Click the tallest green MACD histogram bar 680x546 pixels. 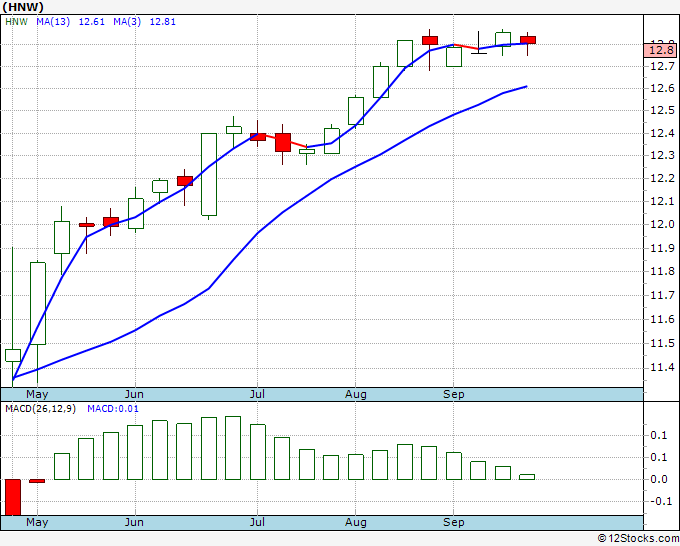[x=233, y=448]
